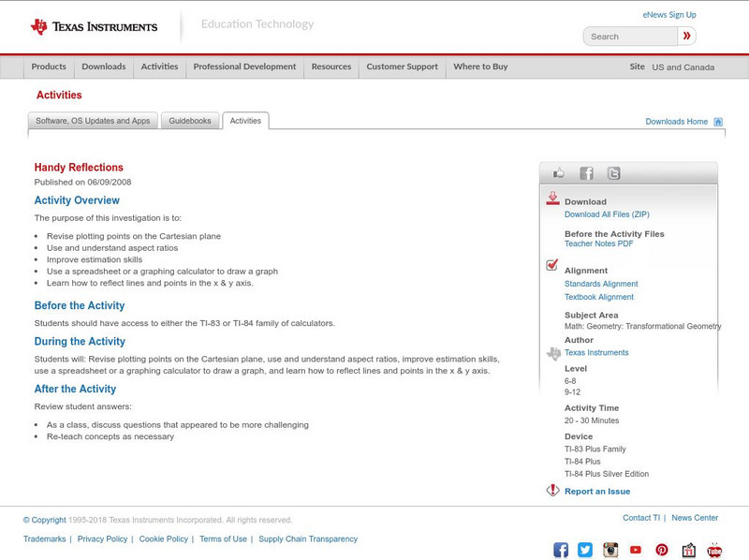
Task: Open the footer Facebook icon
Action: pyautogui.click(x=561, y=550)
